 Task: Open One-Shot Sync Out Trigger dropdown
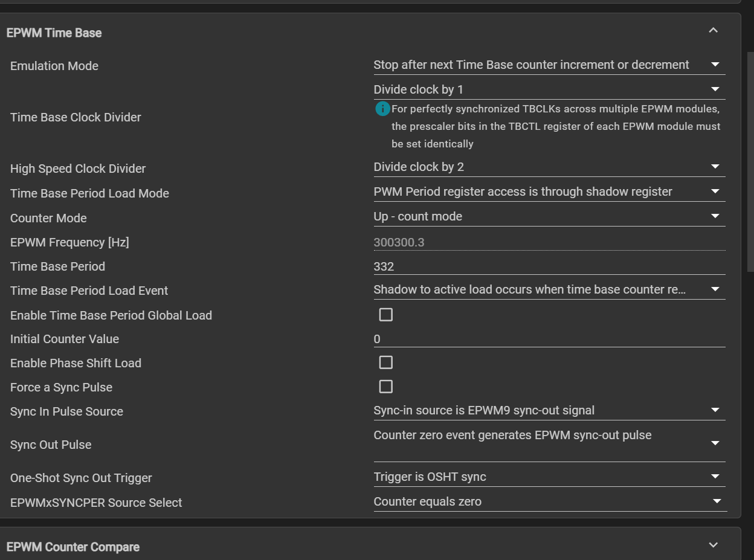coord(549,477)
